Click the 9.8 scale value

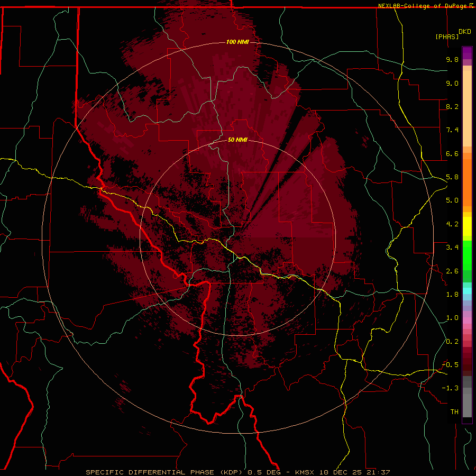(x=452, y=60)
